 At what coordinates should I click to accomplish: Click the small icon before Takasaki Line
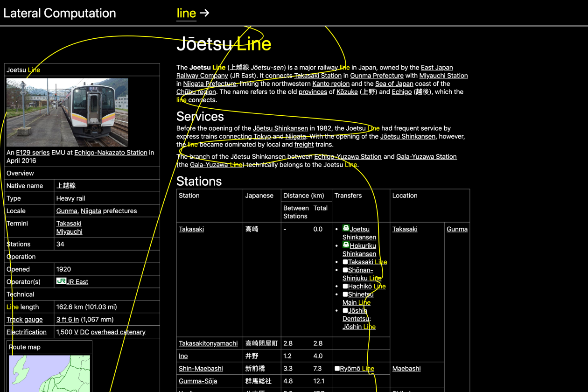pos(345,262)
